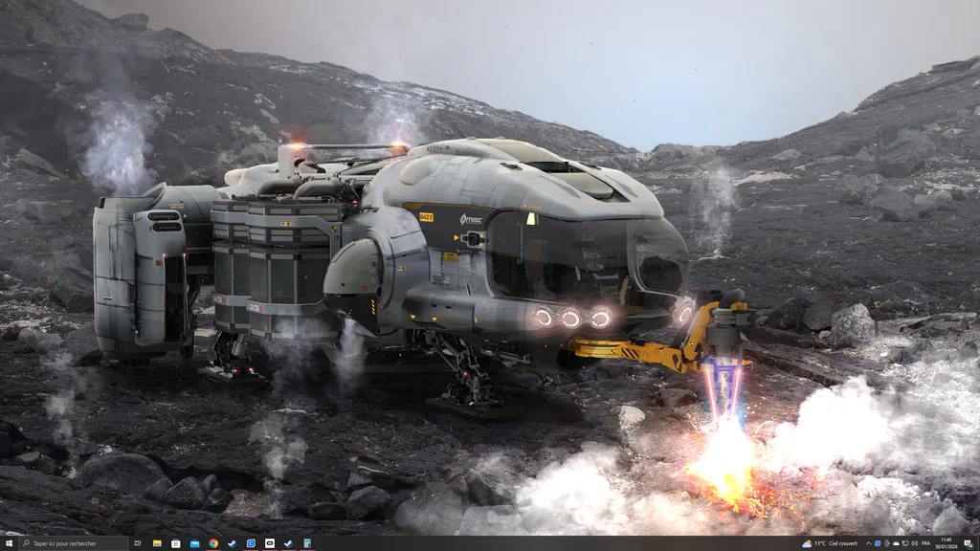Launch Google Chrome from the taskbar
Viewport: 980px width, 551px height.
(x=213, y=543)
